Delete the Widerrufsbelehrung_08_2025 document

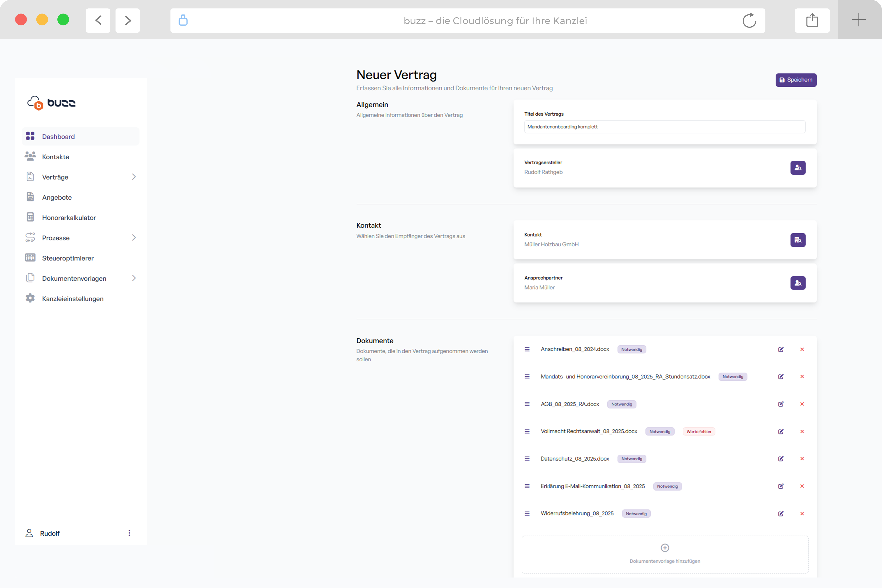point(802,514)
